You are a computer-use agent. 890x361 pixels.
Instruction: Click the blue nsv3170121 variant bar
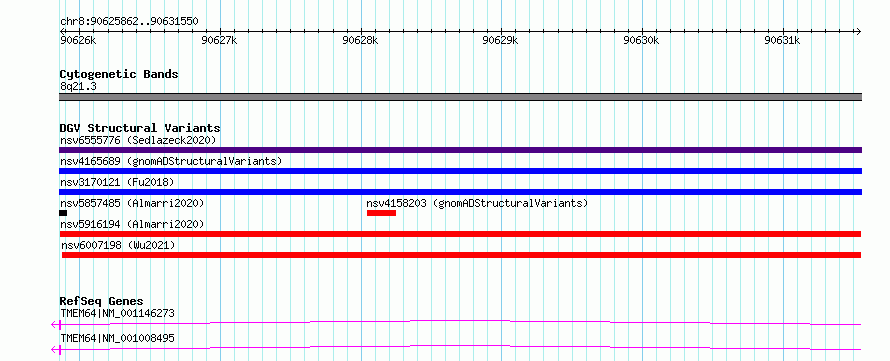pos(460,192)
